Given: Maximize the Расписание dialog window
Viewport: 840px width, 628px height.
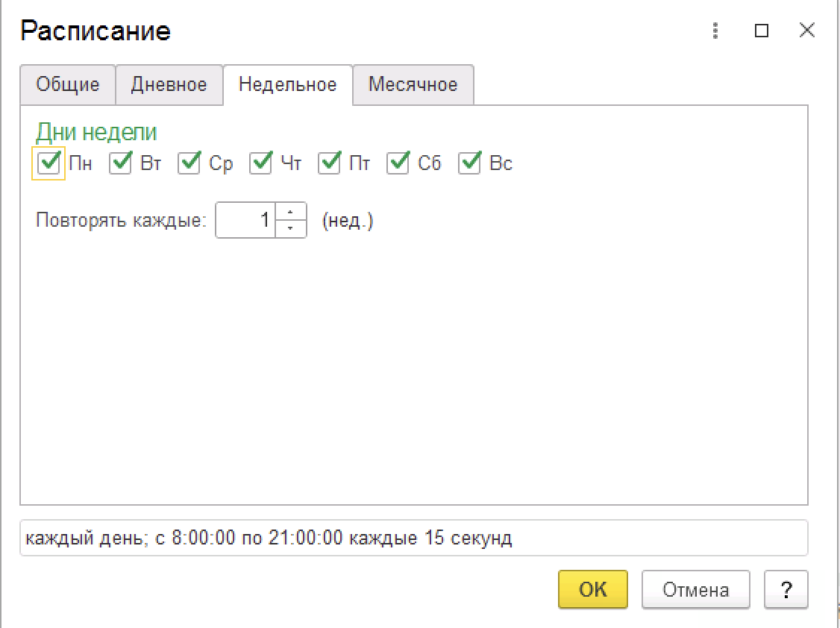Looking at the screenshot, I should click(761, 31).
